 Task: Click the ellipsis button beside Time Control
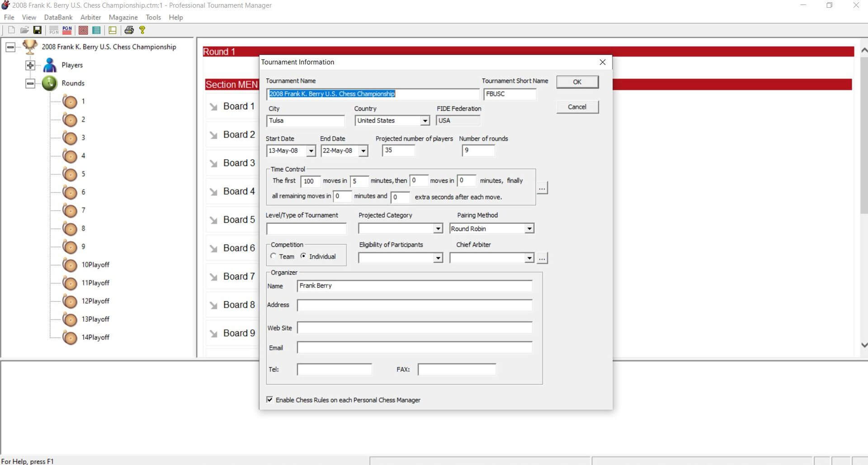pos(542,188)
